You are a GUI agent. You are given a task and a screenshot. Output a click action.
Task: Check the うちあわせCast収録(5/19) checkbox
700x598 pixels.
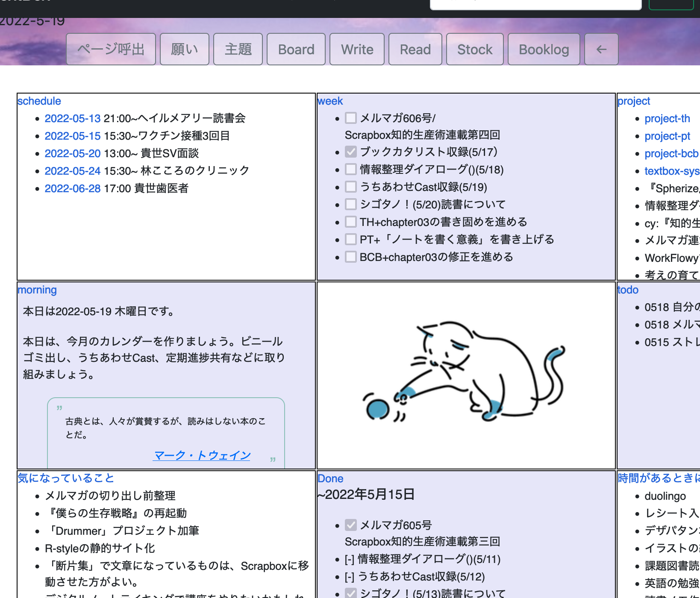(x=350, y=187)
